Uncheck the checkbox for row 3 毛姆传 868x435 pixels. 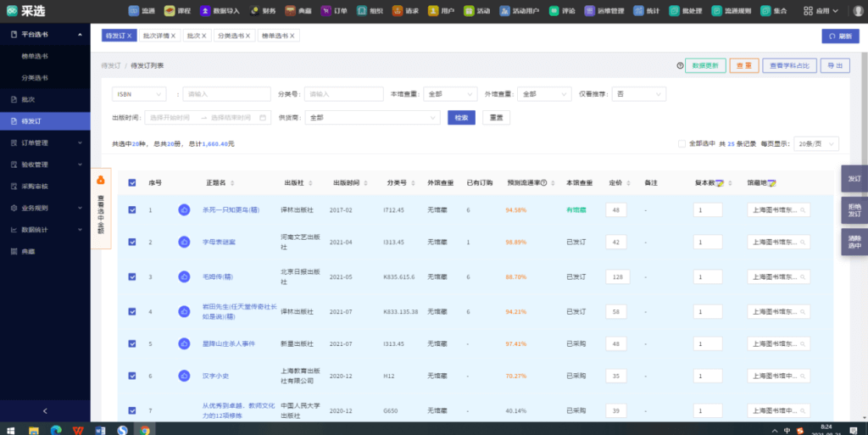pyautogui.click(x=132, y=276)
